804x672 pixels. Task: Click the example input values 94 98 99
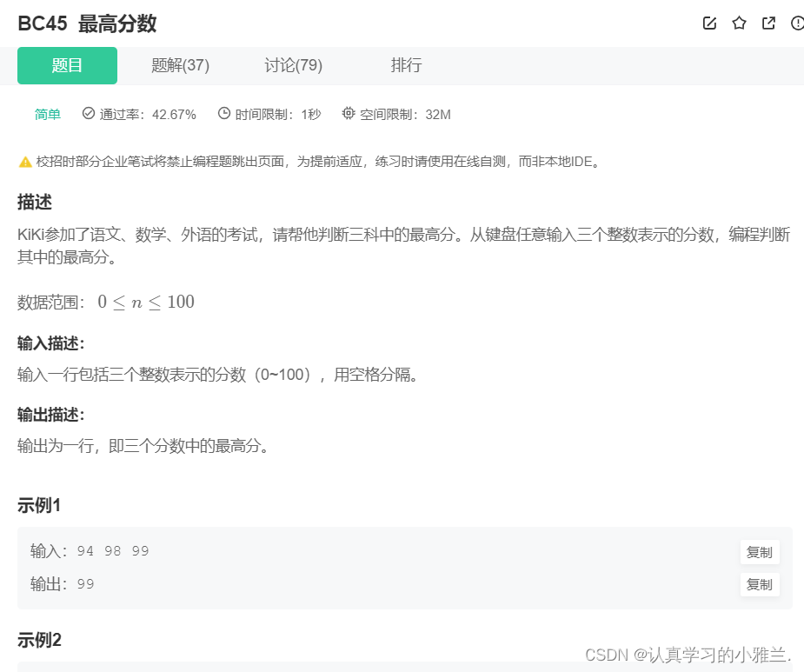click(x=113, y=551)
